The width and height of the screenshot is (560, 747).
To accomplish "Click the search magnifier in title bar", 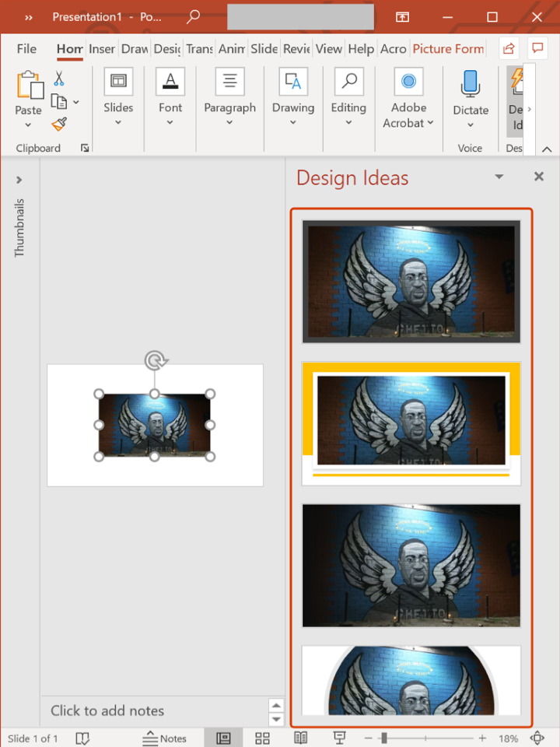I will point(193,16).
